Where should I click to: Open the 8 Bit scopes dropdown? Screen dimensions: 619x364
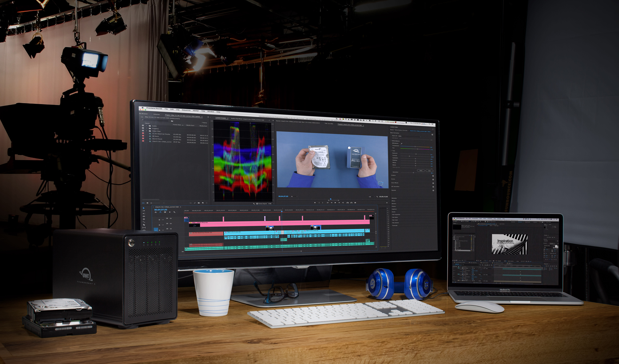(271, 204)
